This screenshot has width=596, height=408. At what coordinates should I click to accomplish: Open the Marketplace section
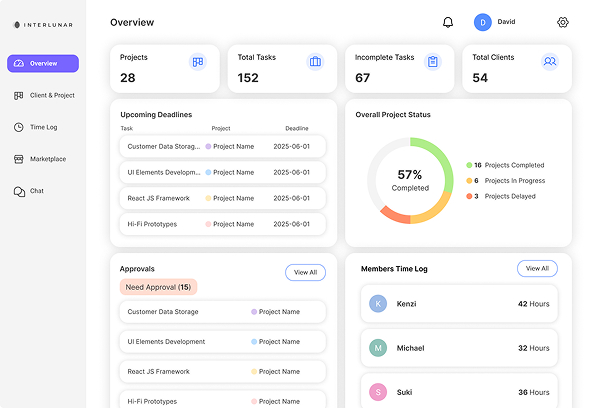40,159
